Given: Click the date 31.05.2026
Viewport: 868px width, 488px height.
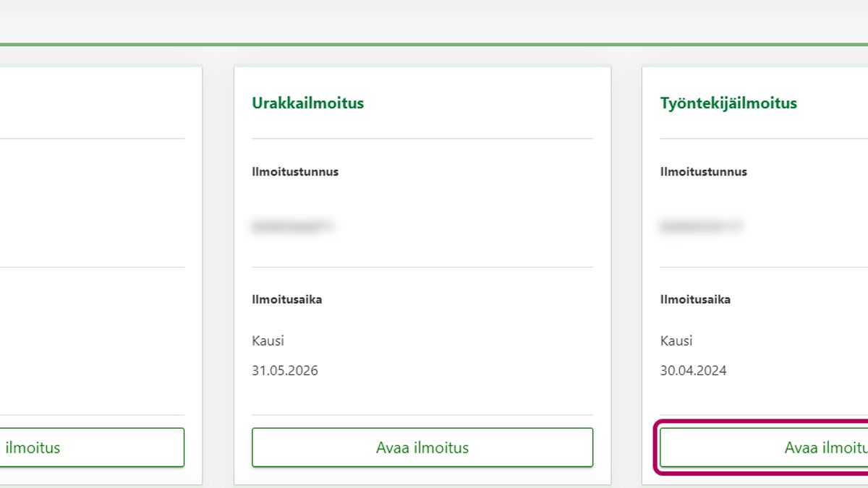Looking at the screenshot, I should pos(284,371).
